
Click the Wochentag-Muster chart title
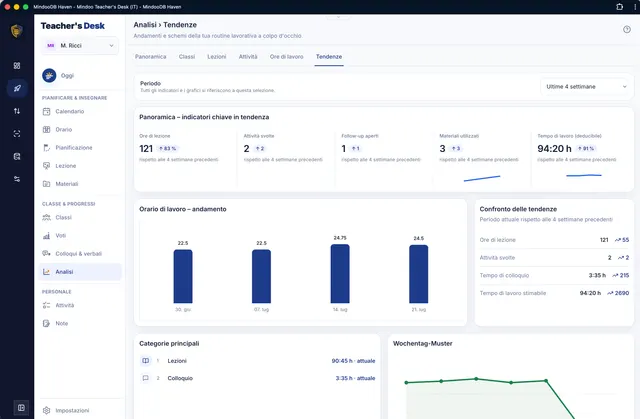[422, 344]
